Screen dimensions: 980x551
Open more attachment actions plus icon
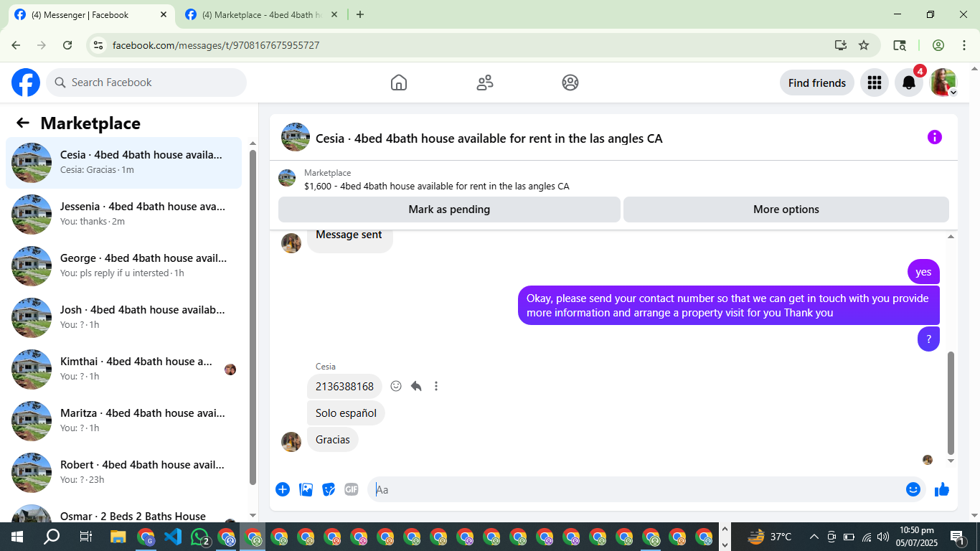point(283,489)
